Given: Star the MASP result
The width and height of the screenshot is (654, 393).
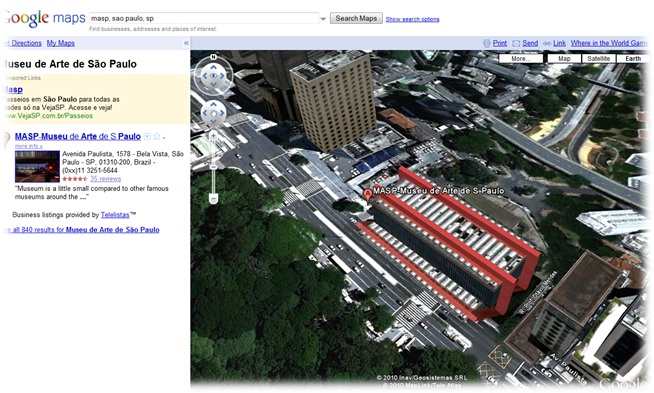Looking at the screenshot, I should click(x=156, y=136).
